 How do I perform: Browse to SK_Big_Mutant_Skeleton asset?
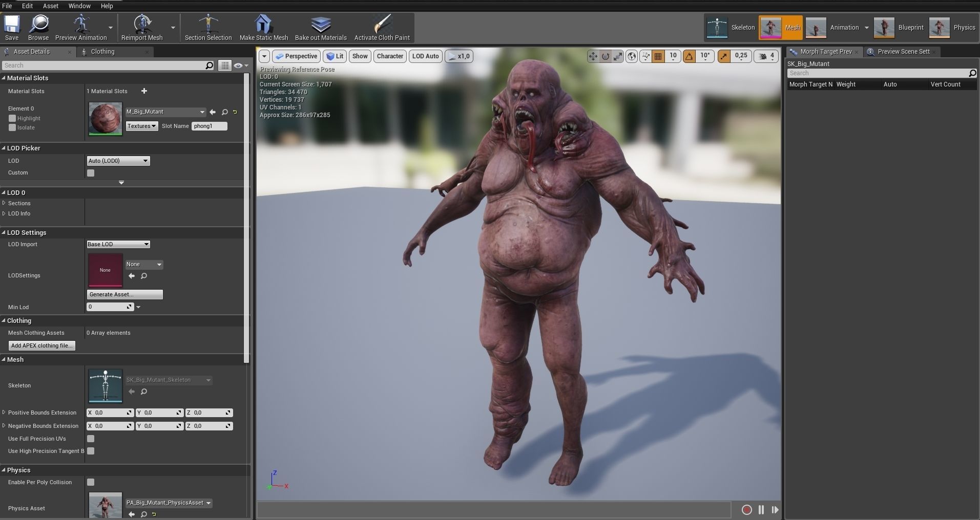[x=144, y=392]
